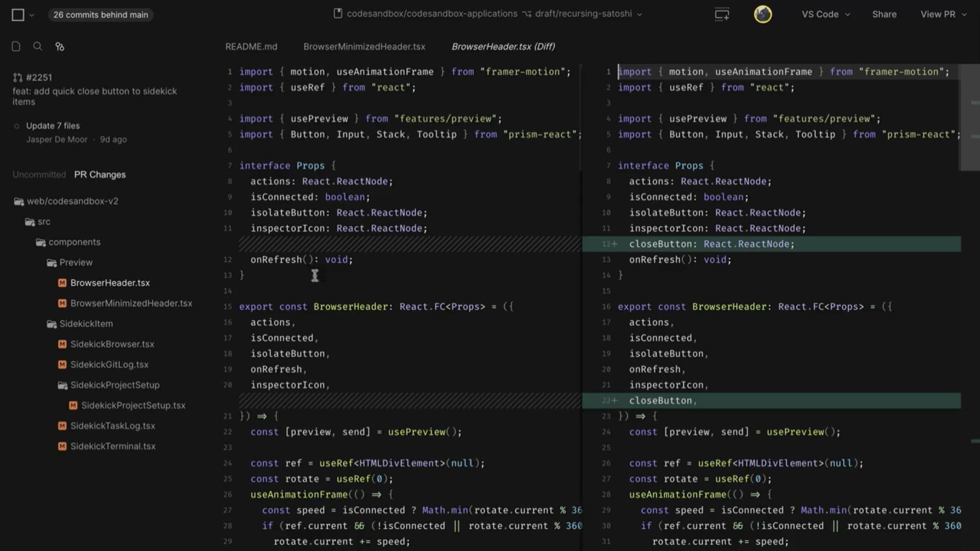Switch to the Uncommitted changes view

click(x=39, y=174)
